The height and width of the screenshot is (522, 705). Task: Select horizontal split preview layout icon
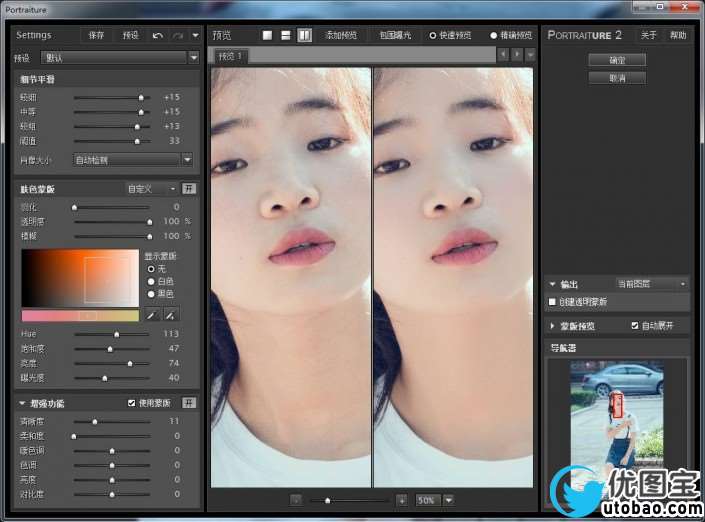[286, 35]
